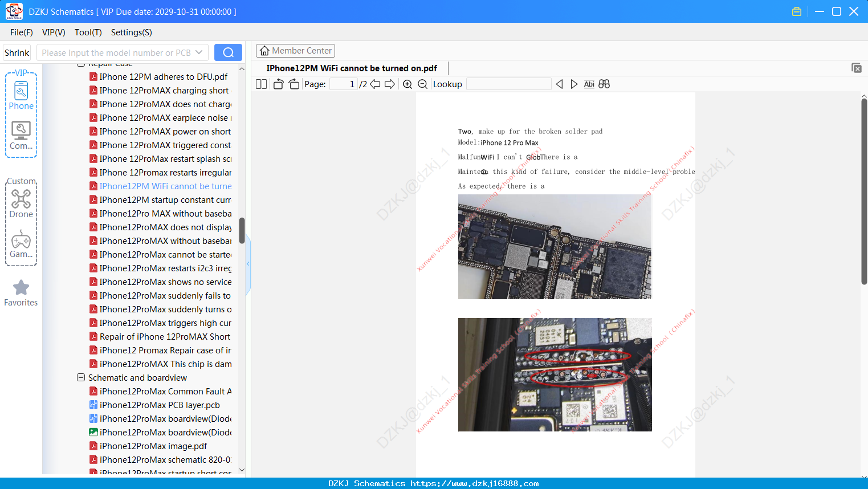Open the model number dropdown arrow
Screen dimensions: 868x489
pos(199,52)
